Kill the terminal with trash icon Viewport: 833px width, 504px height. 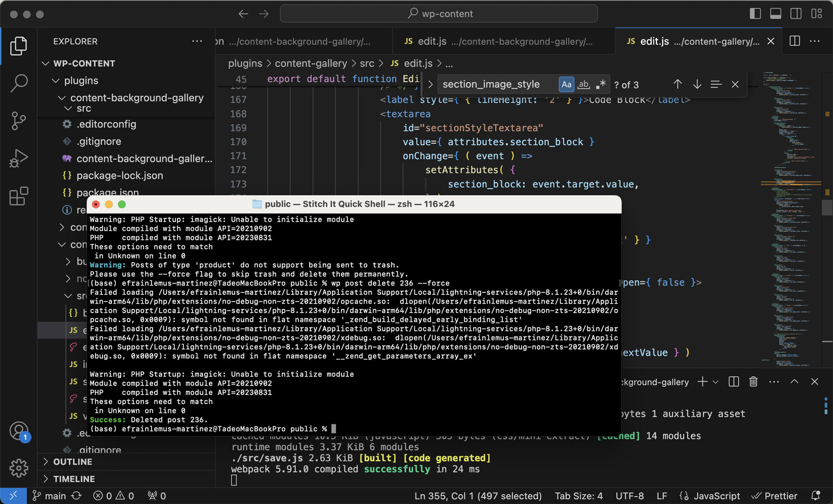[753, 382]
